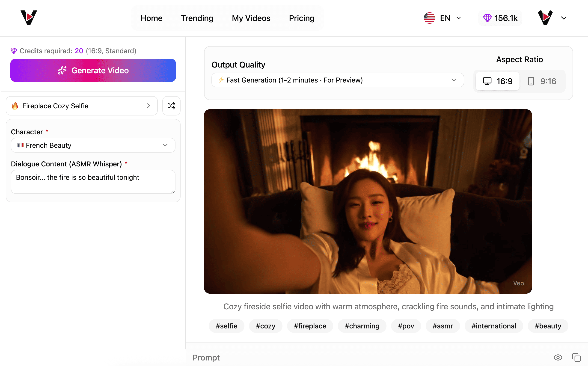Click the fire emoji on the template selector
The image size is (588, 366).
15,106
